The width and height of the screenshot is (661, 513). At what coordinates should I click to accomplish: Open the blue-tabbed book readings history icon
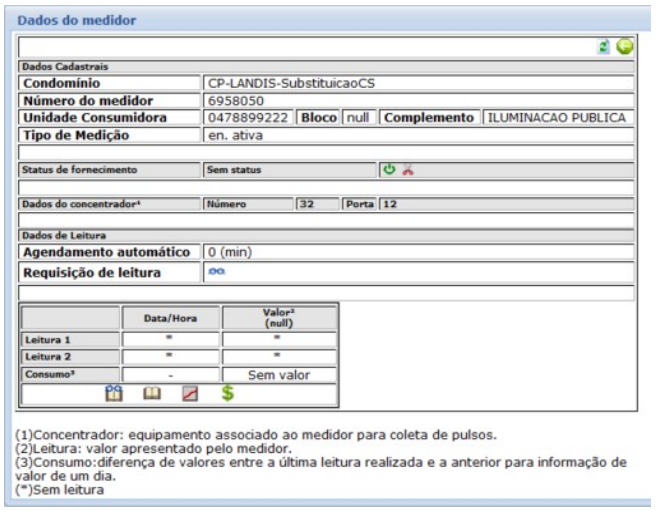pos(115,394)
